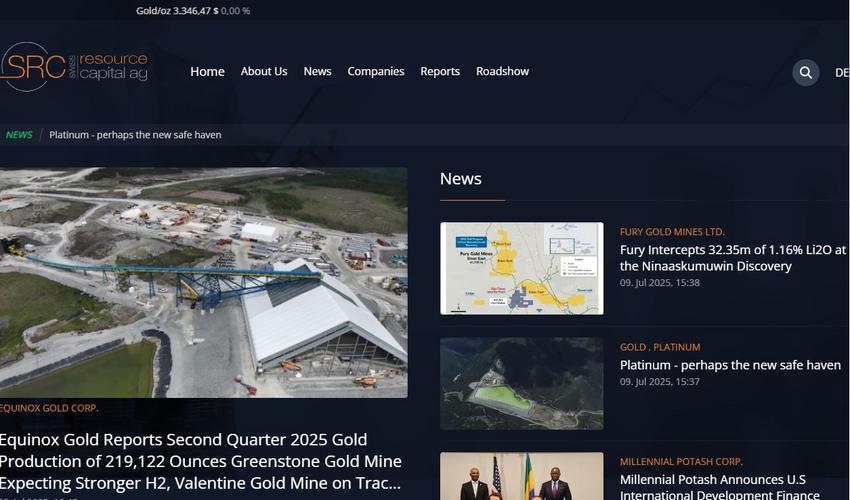The image size is (850, 500).
Task: Open the Roadshow menu item
Action: click(x=502, y=71)
